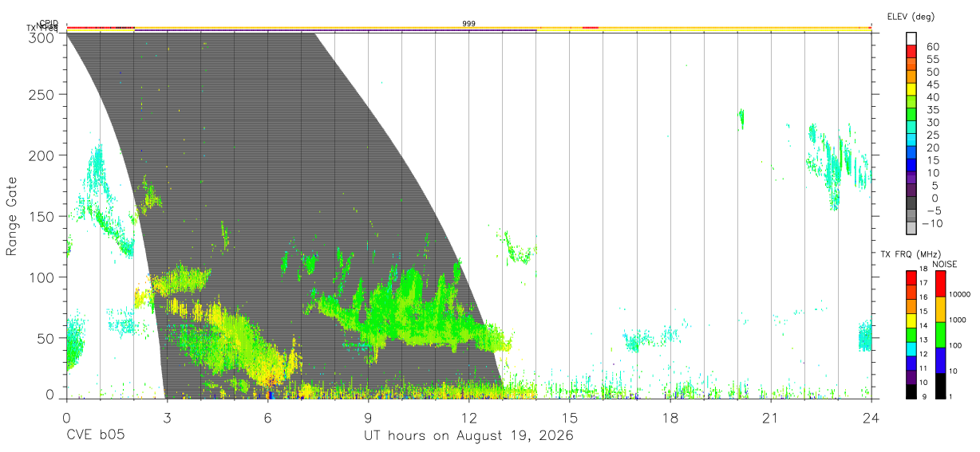
Task: Pick the green swatch in NOISE color bar
Action: click(940, 335)
